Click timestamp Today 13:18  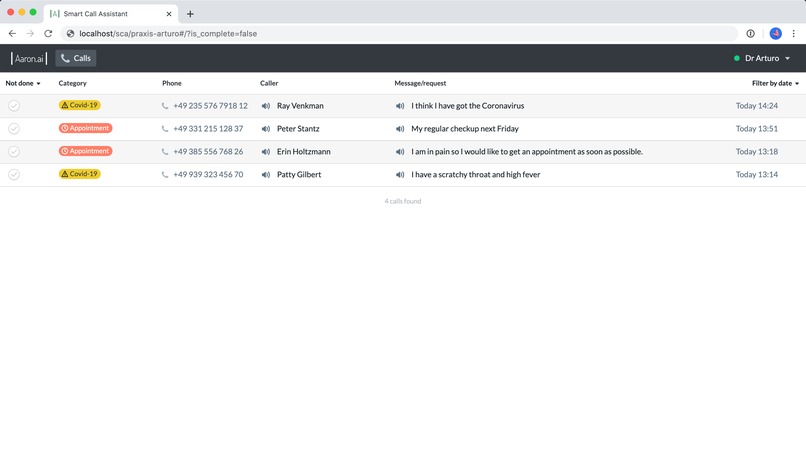(757, 152)
